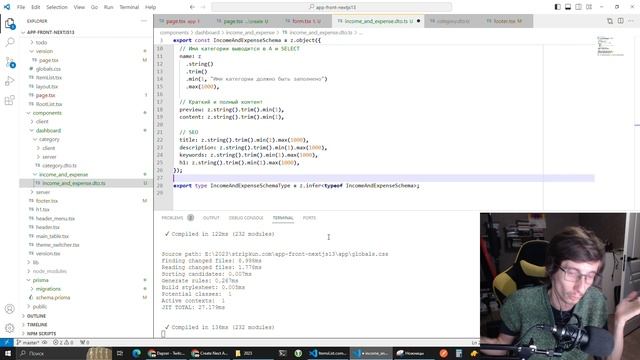Switch to the income_and_expense.dto.ts tab
Viewport: 640px width, 360px height.
379,21
